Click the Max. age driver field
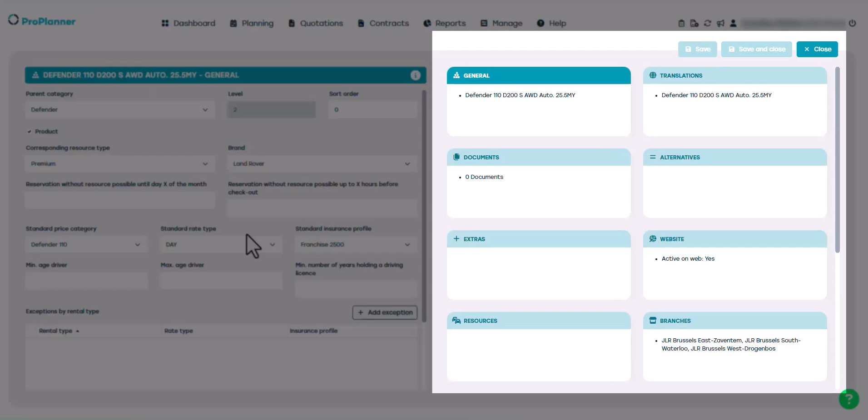Image resolution: width=868 pixels, height=420 pixels. pos(221,281)
